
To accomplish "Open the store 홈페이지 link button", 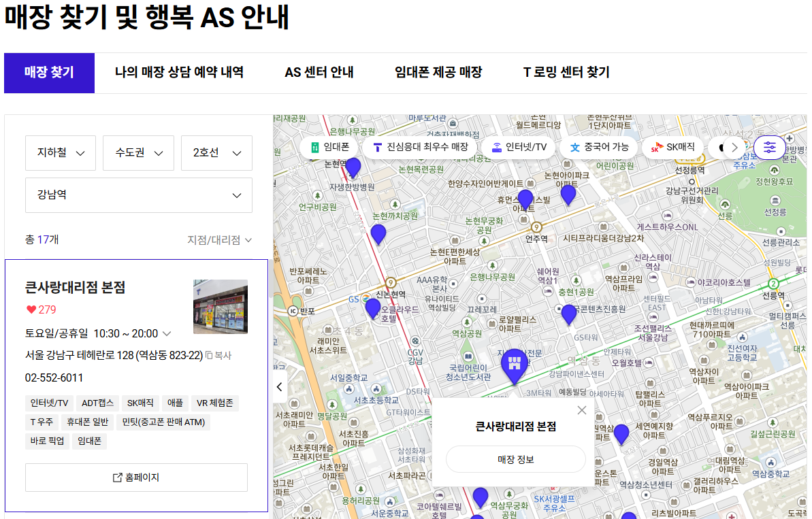I will (136, 477).
